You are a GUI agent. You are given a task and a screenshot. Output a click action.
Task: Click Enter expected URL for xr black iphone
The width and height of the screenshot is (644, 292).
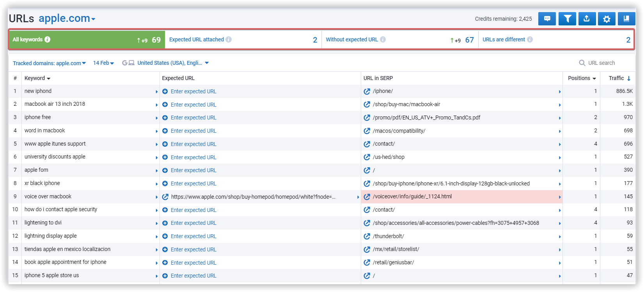pyautogui.click(x=193, y=183)
